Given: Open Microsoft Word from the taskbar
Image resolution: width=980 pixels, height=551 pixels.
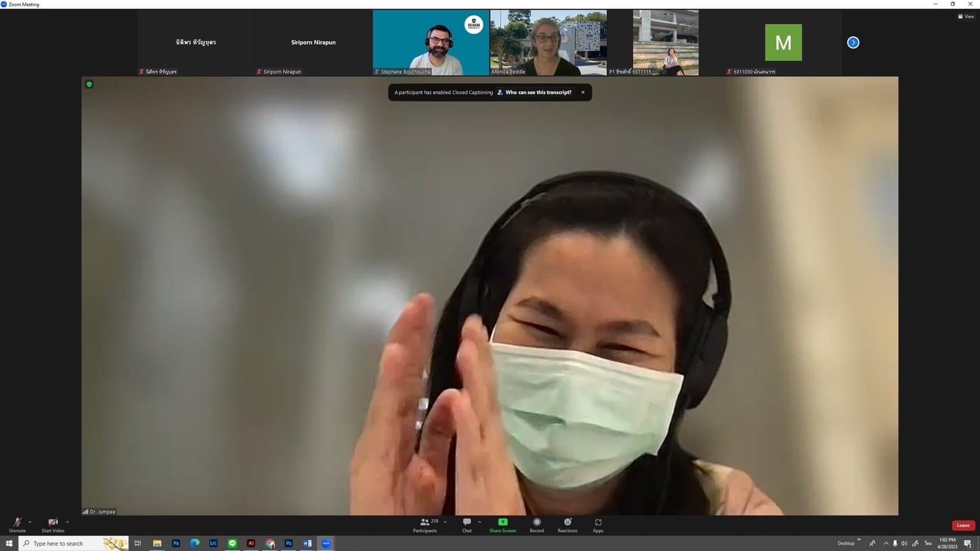Looking at the screenshot, I should [x=307, y=544].
